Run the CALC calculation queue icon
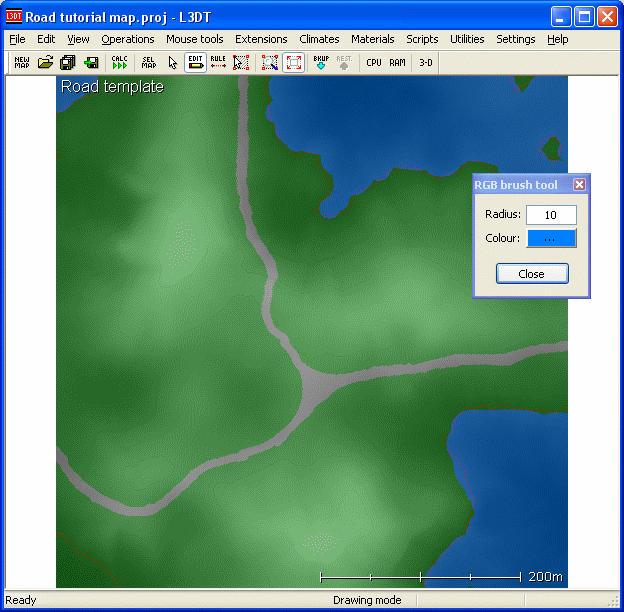 click(120, 62)
